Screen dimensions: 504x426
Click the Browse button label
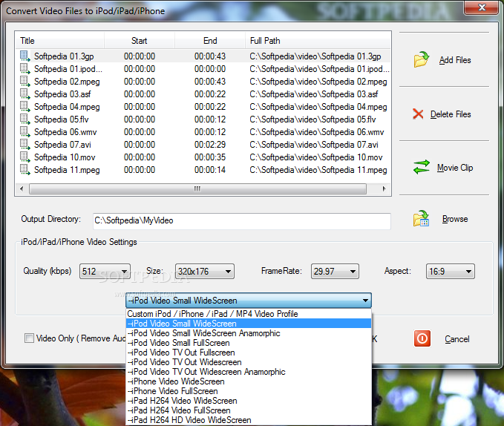[455, 219]
